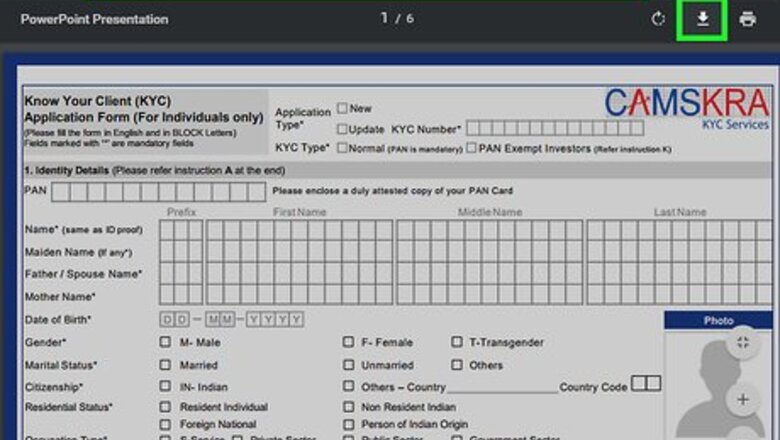Image resolution: width=780 pixels, height=440 pixels.
Task: Tick the Others marital status checkbox
Action: click(x=456, y=364)
